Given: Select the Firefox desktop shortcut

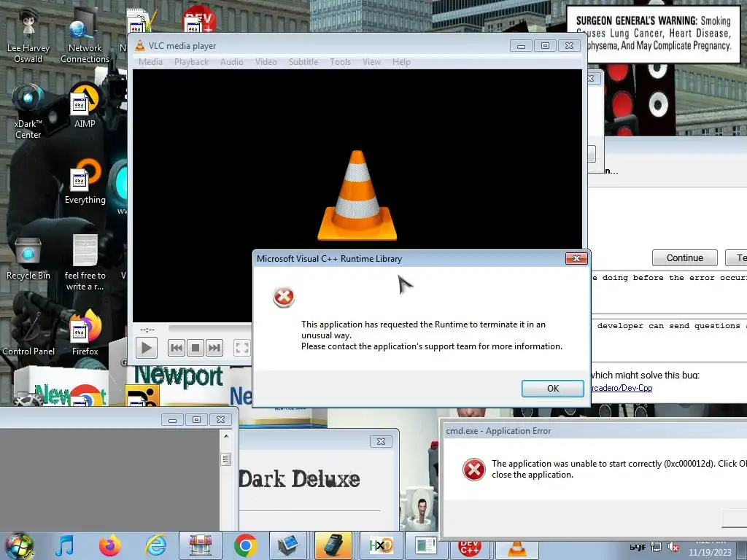Looking at the screenshot, I should point(85,333).
